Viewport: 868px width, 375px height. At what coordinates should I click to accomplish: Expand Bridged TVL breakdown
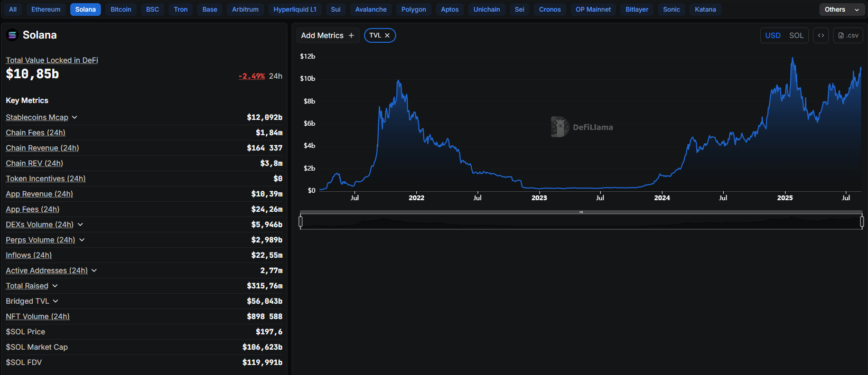(55, 301)
